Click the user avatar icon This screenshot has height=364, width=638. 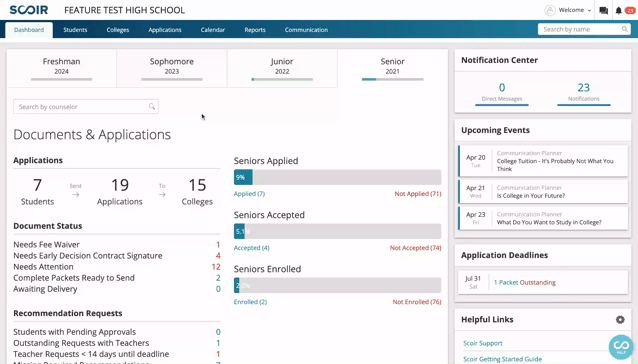[550, 10]
